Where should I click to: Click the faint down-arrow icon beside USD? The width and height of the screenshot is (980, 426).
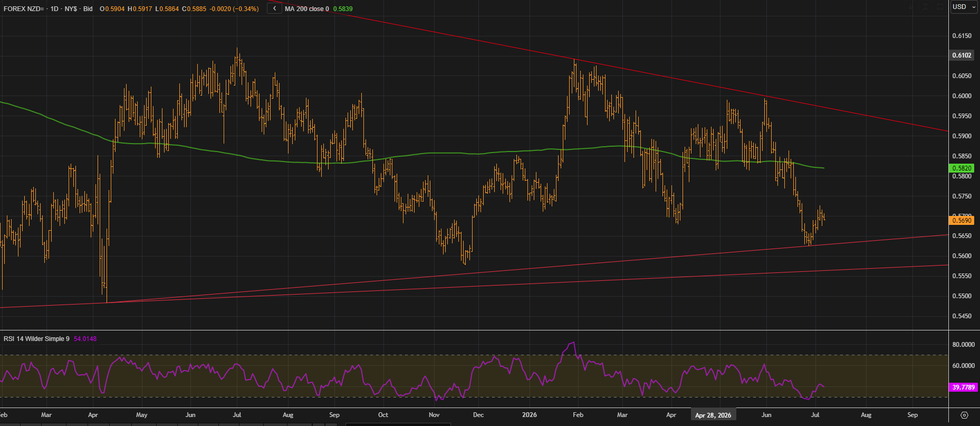pos(910,7)
